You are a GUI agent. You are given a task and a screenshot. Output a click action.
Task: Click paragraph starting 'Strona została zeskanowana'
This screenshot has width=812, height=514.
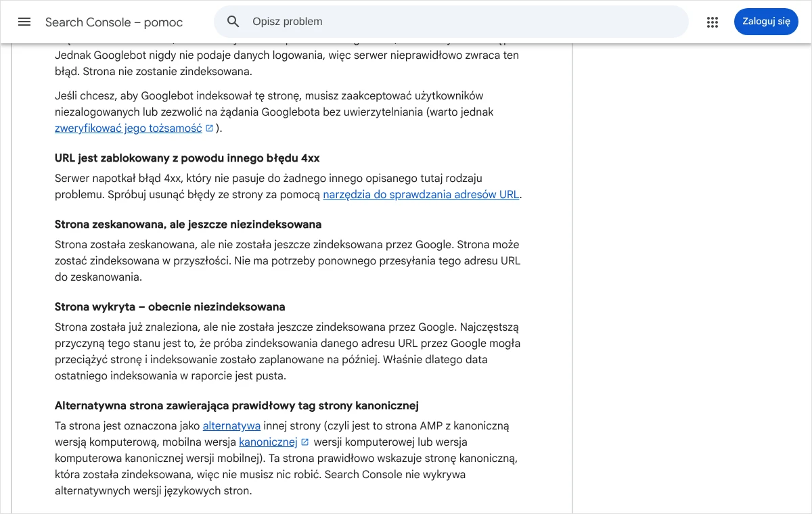(x=288, y=260)
